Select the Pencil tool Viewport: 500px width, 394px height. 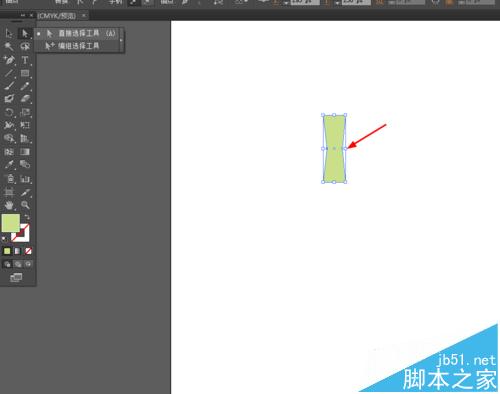point(25,86)
